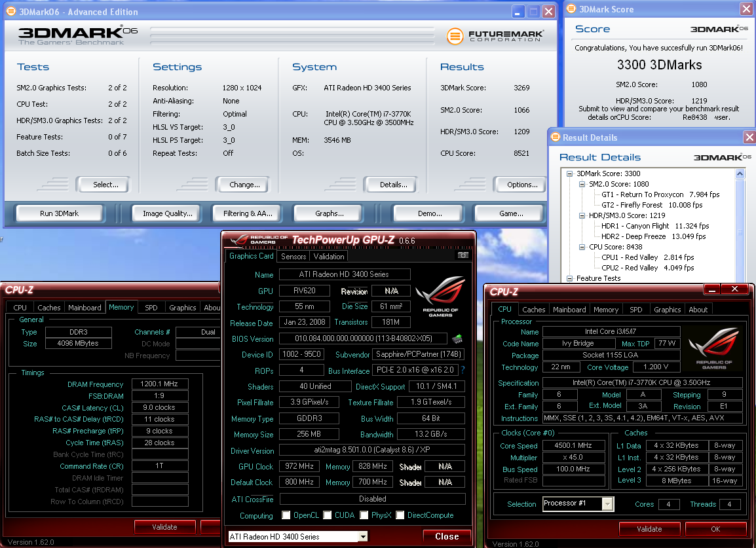756x548 pixels.
Task: Open the Mainboard tab in left CPU-Z
Action: coord(85,308)
